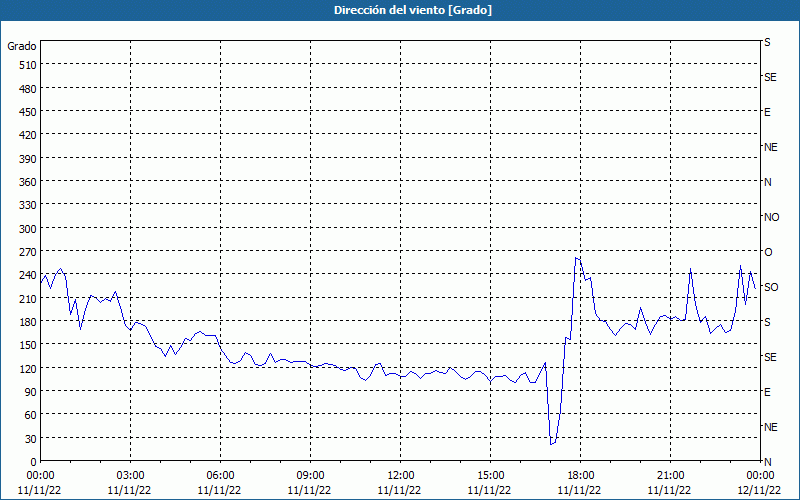
Task: Select the 11/11/22 date under 06:00
Action: [x=219, y=490]
